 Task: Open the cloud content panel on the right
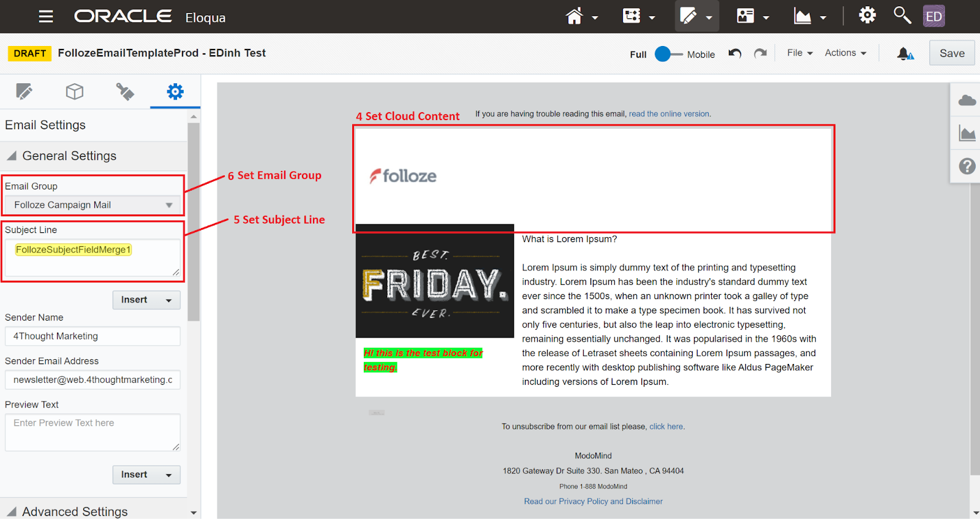[965, 100]
